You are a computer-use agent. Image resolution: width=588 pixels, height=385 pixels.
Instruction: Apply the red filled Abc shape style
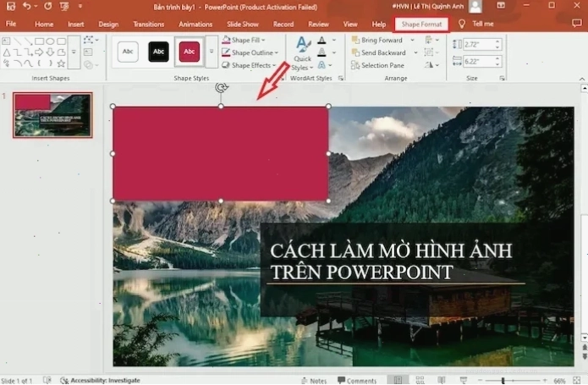[x=189, y=52]
